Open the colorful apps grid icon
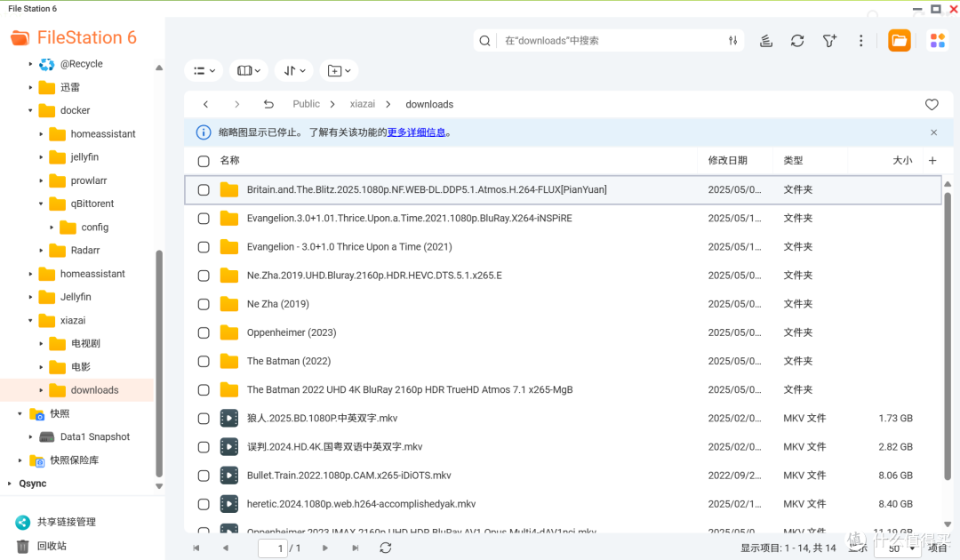Viewport: 960px width, 560px height. 938,41
